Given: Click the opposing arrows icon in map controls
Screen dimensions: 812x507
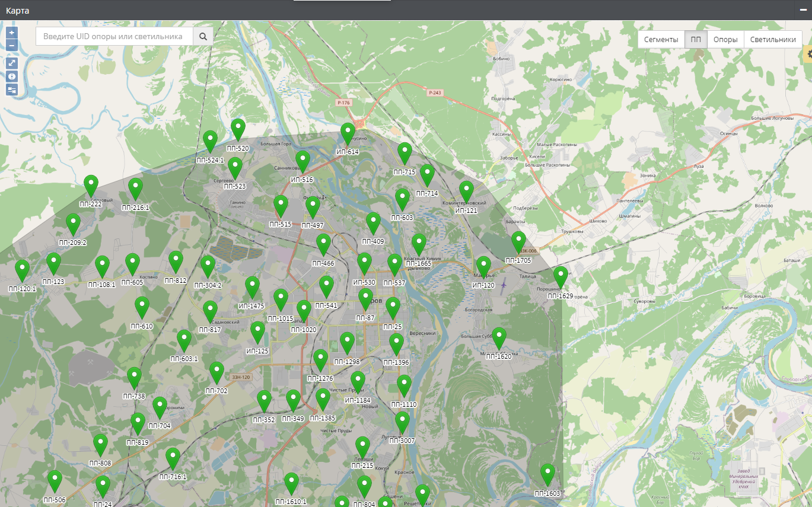Looking at the screenshot, I should pyautogui.click(x=12, y=90).
